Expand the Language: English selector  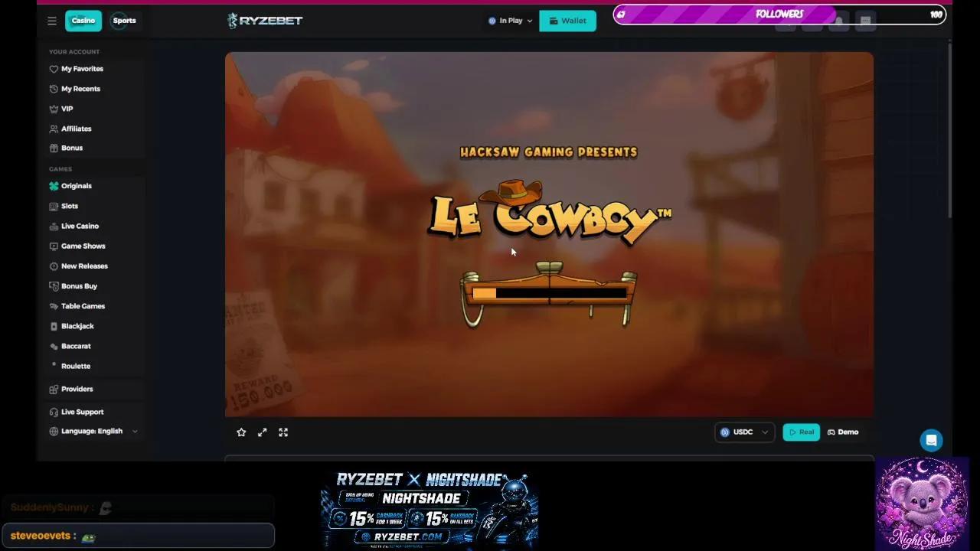93,431
